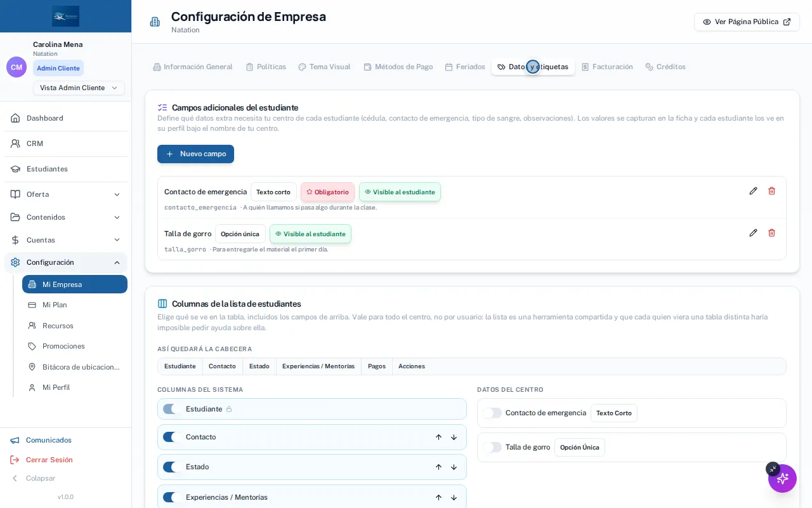Image resolution: width=812 pixels, height=508 pixels.
Task: Move Contacto column up
Action: 438,438
